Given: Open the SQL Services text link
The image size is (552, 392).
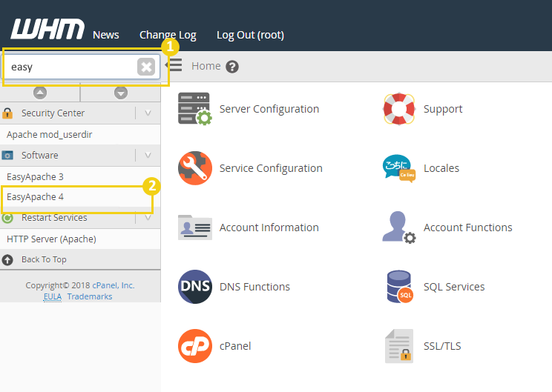Looking at the screenshot, I should click(454, 287).
